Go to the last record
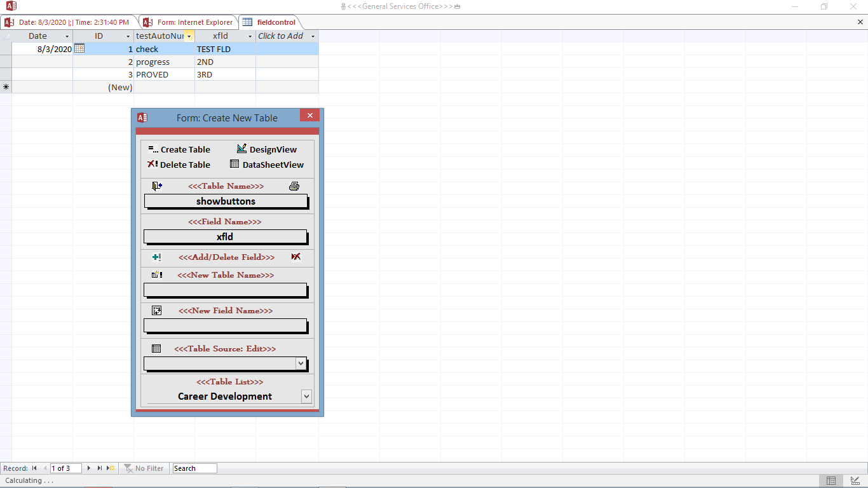Image resolution: width=868 pixels, height=488 pixels. [x=100, y=468]
